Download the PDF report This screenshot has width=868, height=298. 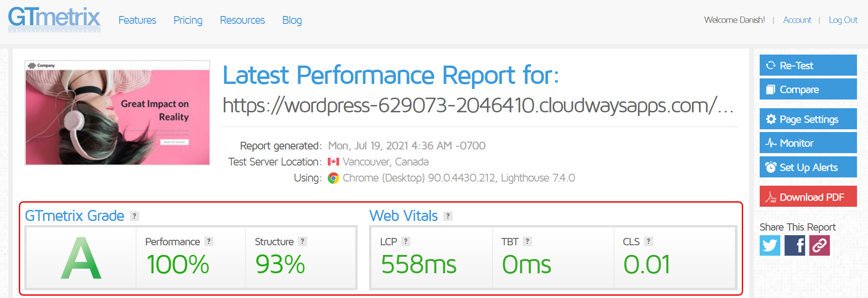coord(808,197)
